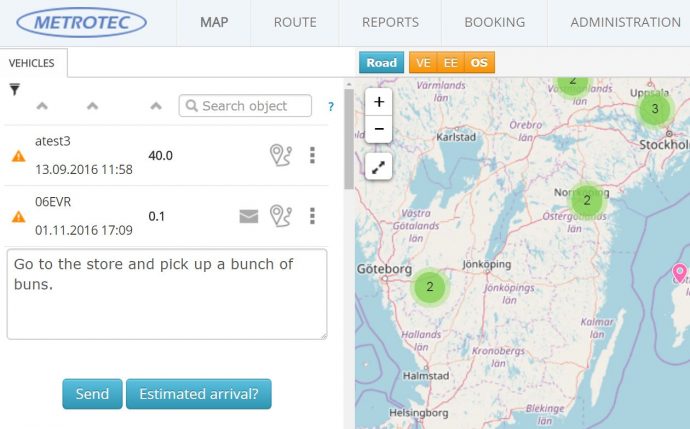Click the message envelope icon for 06EVR
Image resolution: width=690 pixels, height=429 pixels.
click(x=248, y=215)
